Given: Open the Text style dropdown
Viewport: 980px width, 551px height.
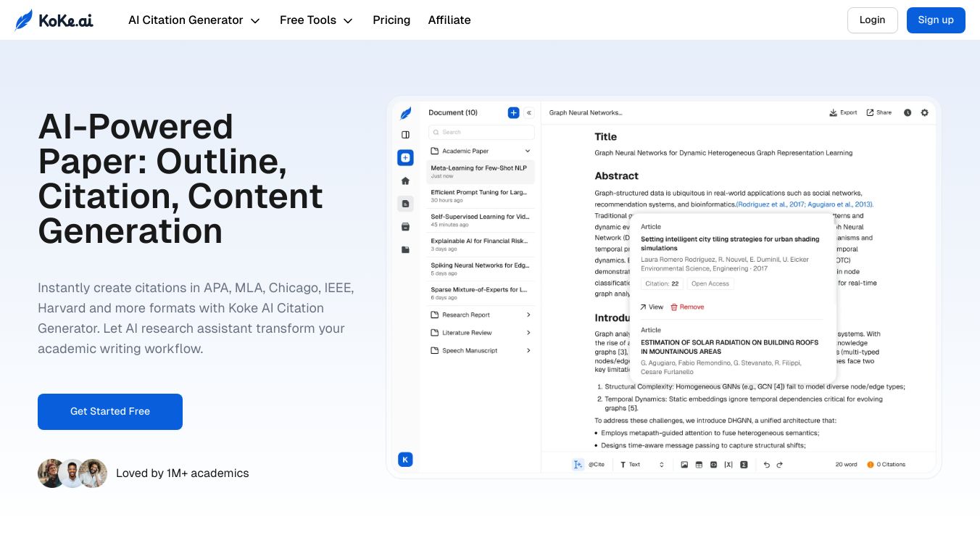Looking at the screenshot, I should (642, 465).
